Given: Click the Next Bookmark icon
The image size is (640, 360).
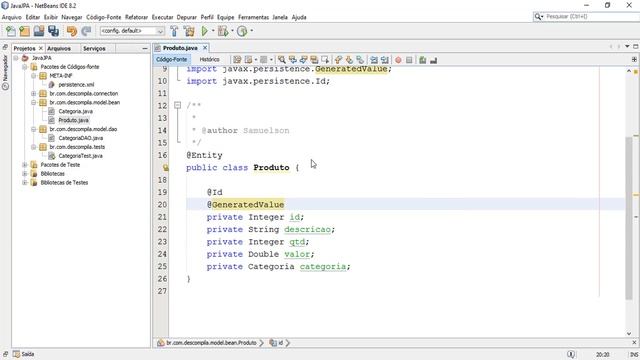Looking at the screenshot, I should click(x=349, y=60).
